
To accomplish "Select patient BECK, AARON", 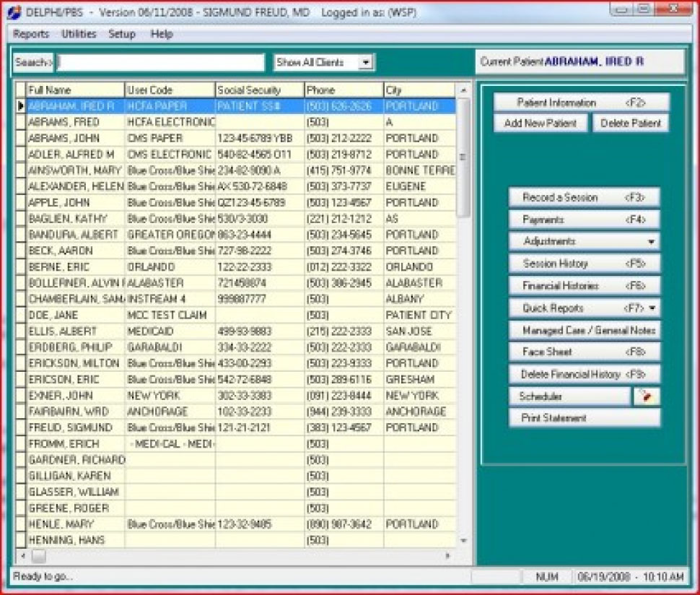I will [76, 251].
